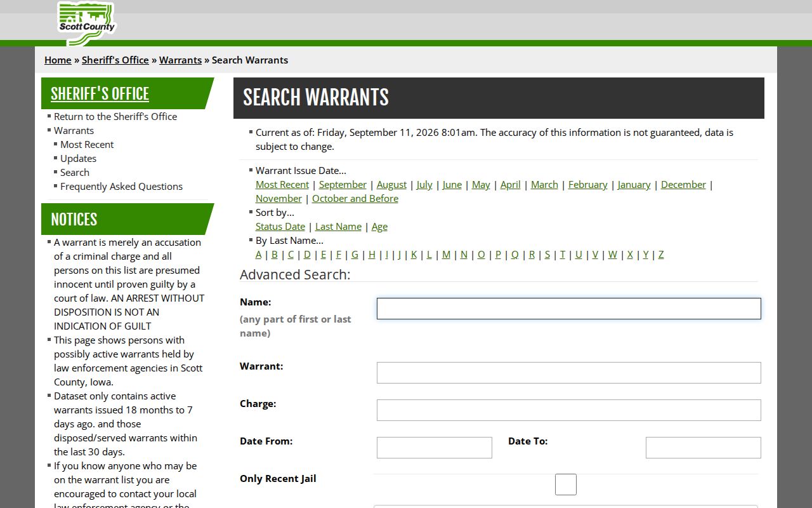View warrants issued in December
The image size is (812, 508).
click(683, 184)
